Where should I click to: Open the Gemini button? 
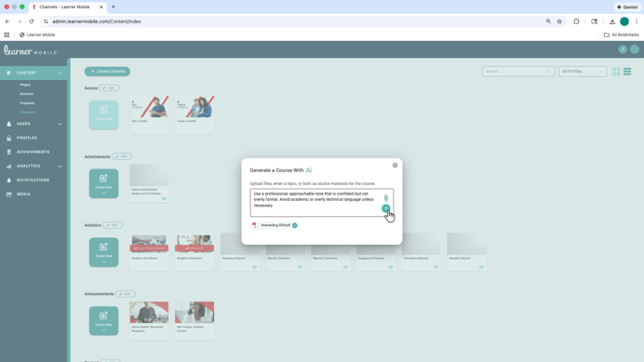click(x=627, y=7)
